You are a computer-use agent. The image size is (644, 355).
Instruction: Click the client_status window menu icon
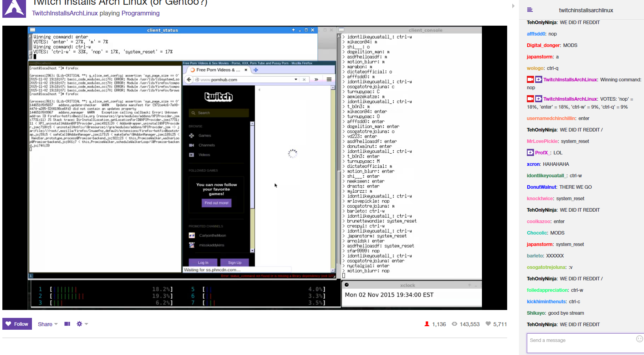33,30
